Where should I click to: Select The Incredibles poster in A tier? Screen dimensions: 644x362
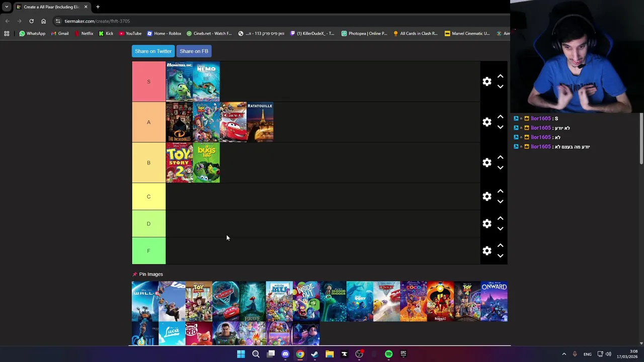point(179,122)
